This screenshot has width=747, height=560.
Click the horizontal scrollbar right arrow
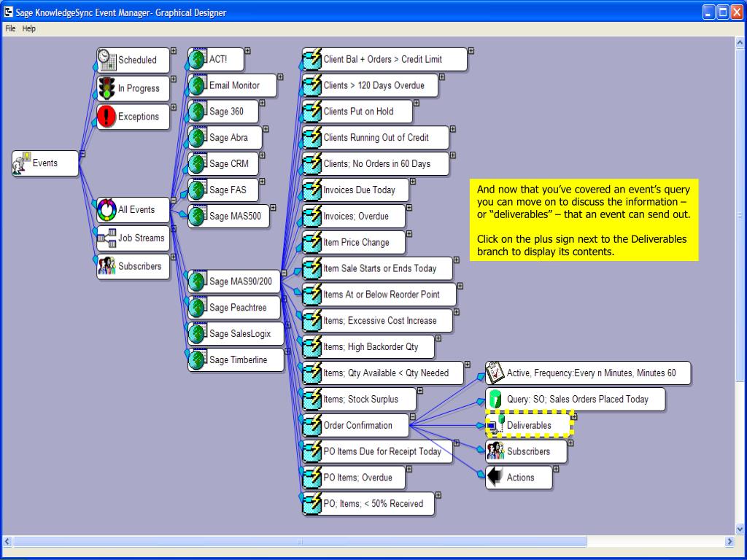pos(729,542)
